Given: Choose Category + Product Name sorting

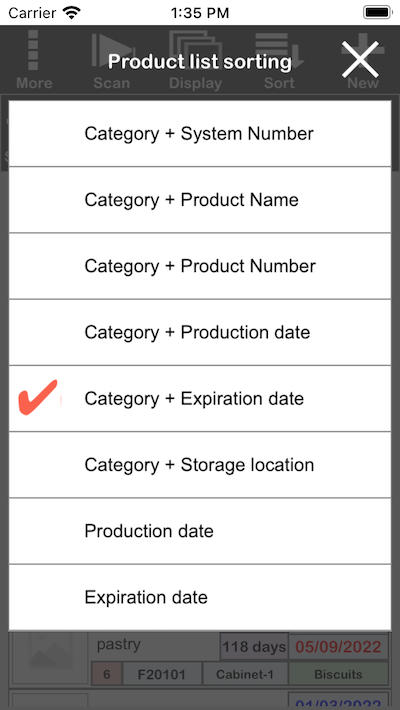Looking at the screenshot, I should click(200, 200).
